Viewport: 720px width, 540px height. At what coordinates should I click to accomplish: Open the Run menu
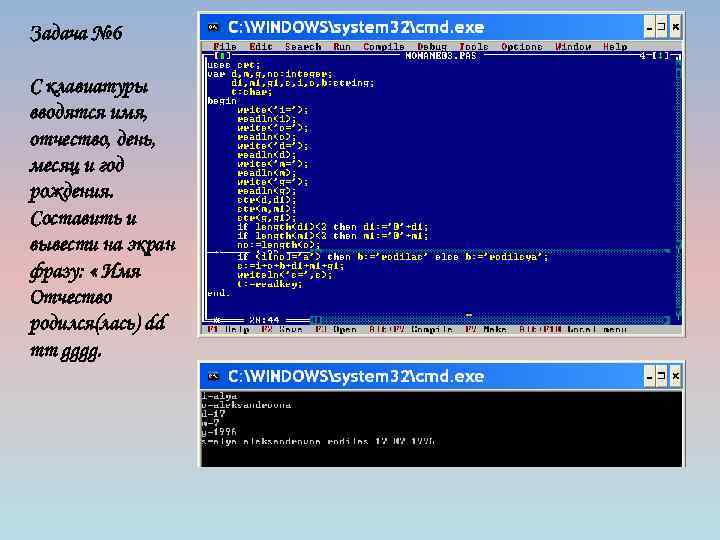click(x=342, y=46)
